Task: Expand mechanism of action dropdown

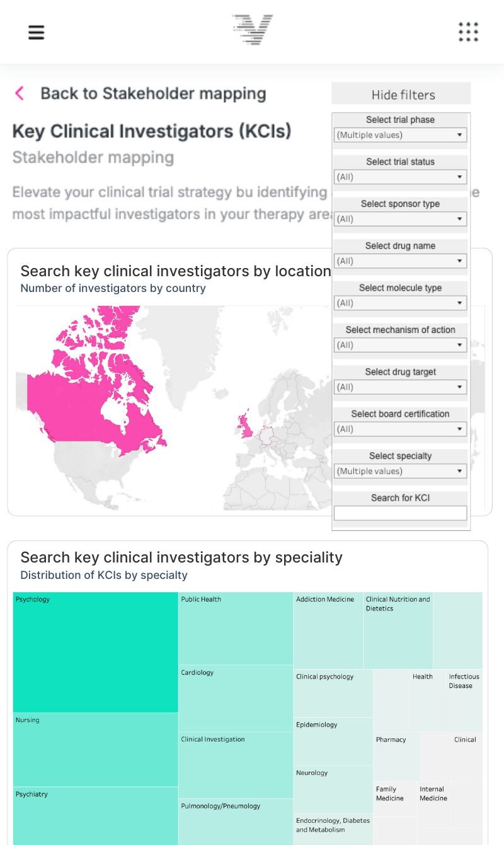Action: [400, 345]
